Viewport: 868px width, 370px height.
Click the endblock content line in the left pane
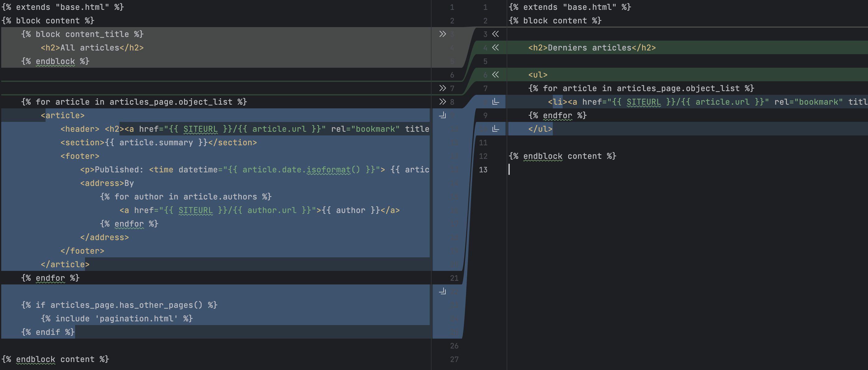(55, 359)
